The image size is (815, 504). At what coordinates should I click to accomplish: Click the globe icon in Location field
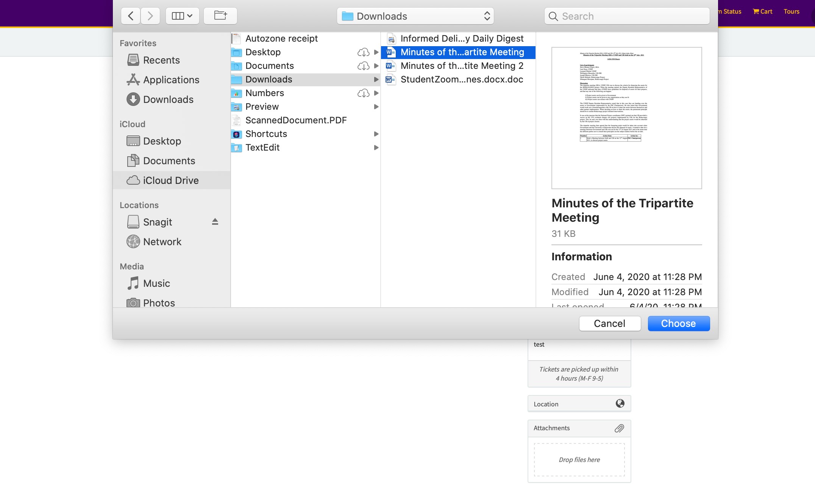[620, 403]
